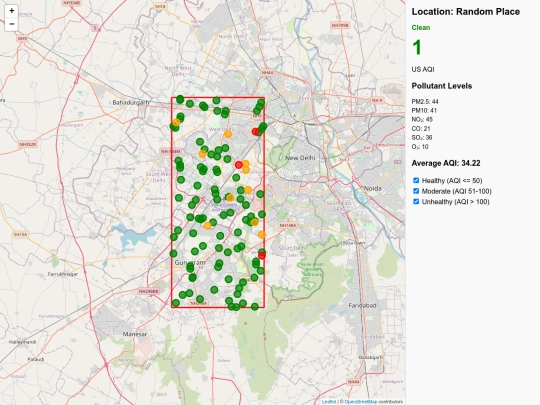540x405 pixels.
Task: Click the NH352R highway shield on map
Action: click(x=28, y=145)
